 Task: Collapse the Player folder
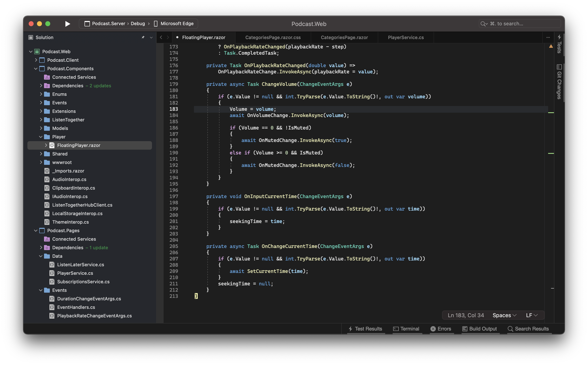[41, 137]
